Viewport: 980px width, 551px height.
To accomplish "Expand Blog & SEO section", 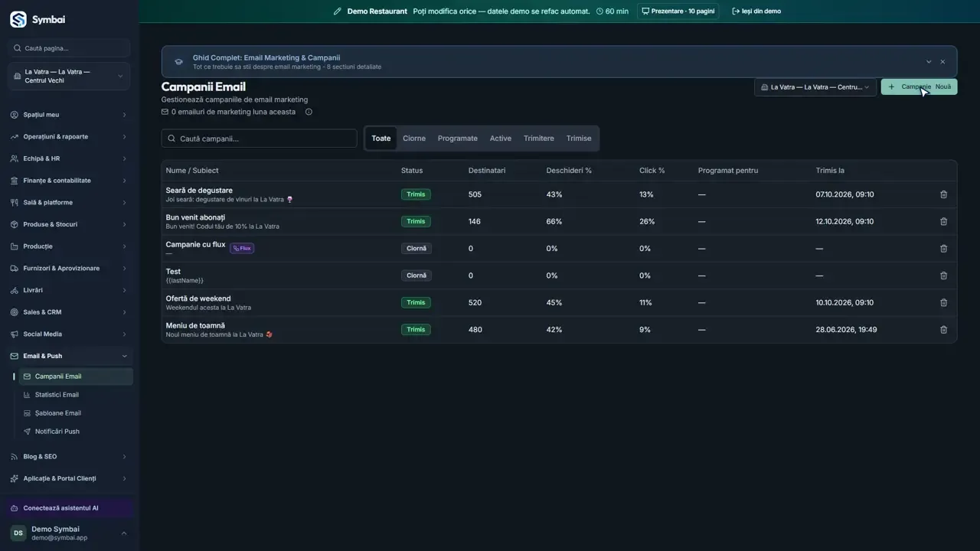I will 69,457.
